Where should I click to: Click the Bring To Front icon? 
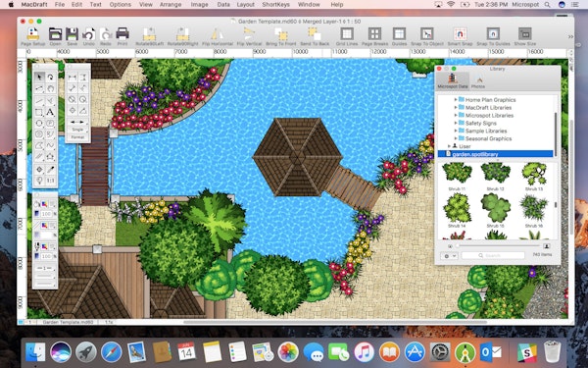(281, 34)
